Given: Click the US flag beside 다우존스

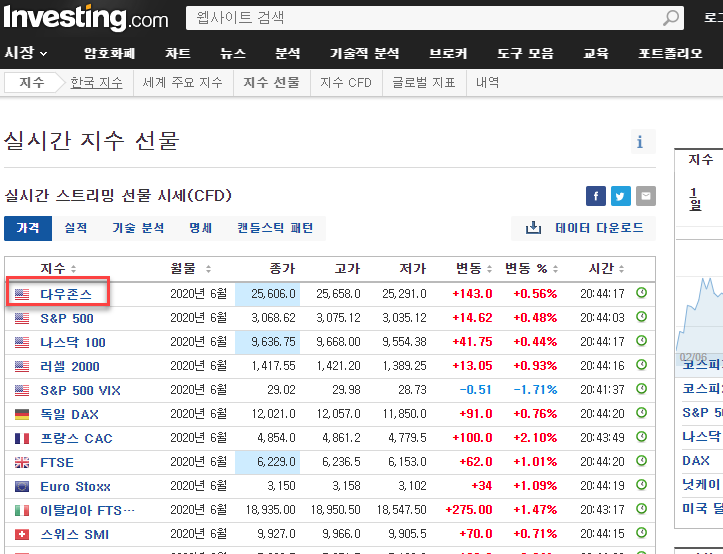Looking at the screenshot, I should coord(22,294).
